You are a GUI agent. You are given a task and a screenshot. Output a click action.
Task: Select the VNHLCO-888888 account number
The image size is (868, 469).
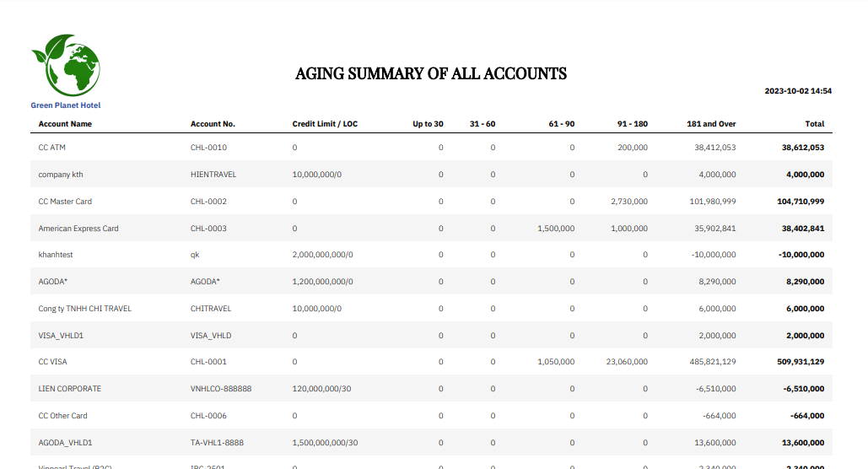pos(221,389)
